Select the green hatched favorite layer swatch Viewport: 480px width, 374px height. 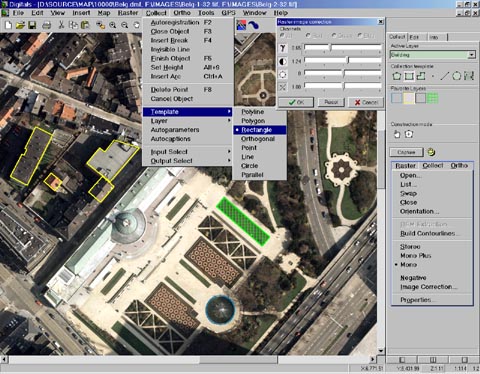tap(433, 98)
